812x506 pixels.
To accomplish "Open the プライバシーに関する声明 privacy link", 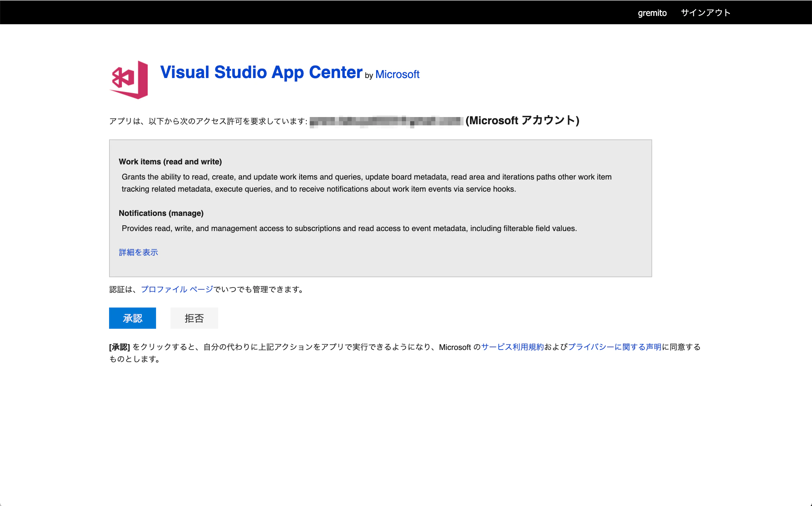I will [x=615, y=347].
